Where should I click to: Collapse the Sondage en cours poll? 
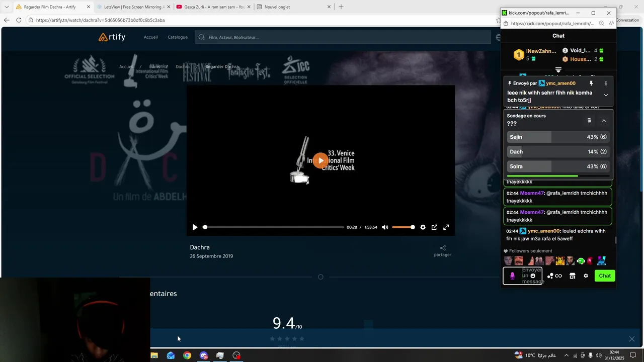604,121
